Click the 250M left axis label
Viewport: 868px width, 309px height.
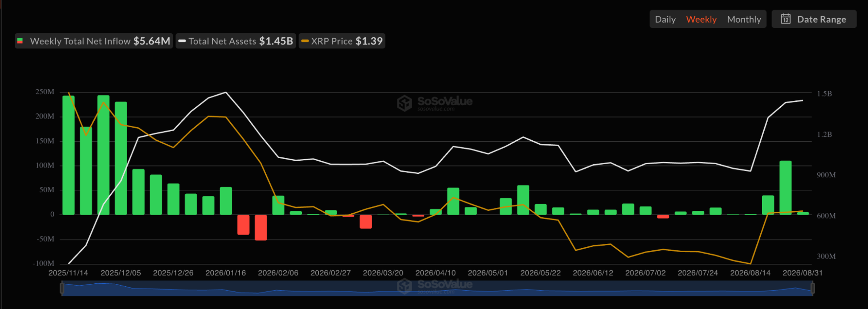coord(45,92)
